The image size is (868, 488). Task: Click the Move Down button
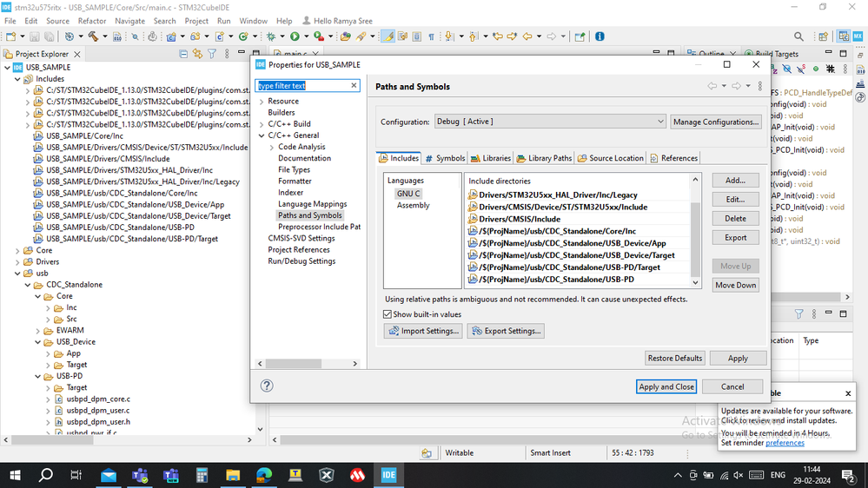[x=735, y=285]
